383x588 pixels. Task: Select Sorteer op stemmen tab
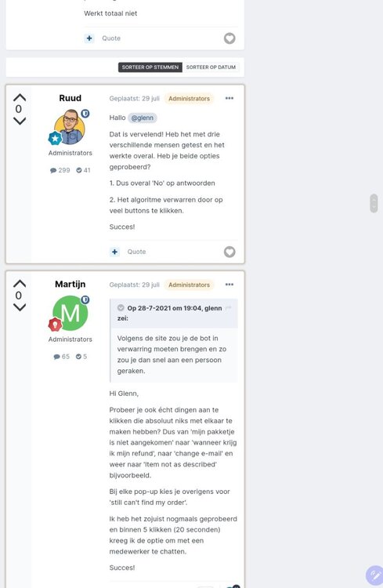click(150, 67)
